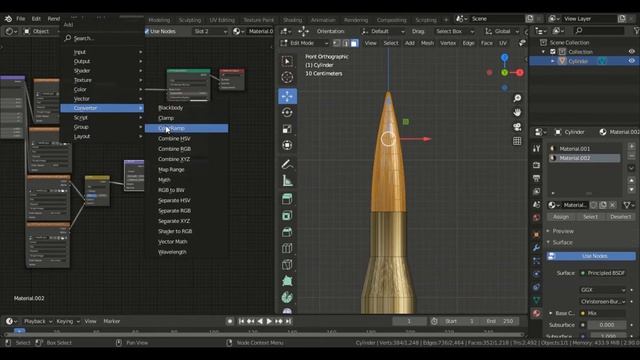Toggle Collection exclude checkbox in outliner
This screenshot has width=640, height=360.
click(x=553, y=52)
